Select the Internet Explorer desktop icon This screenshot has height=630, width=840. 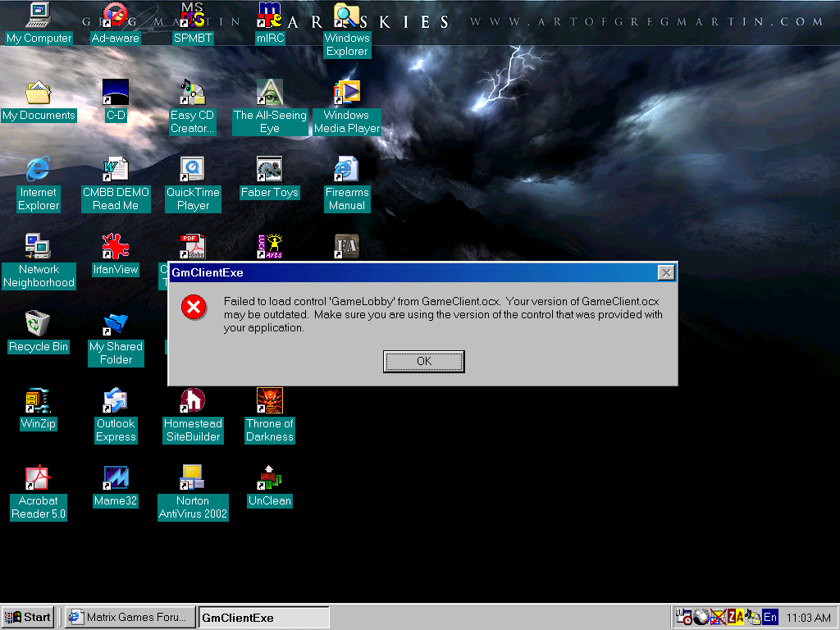(39, 185)
